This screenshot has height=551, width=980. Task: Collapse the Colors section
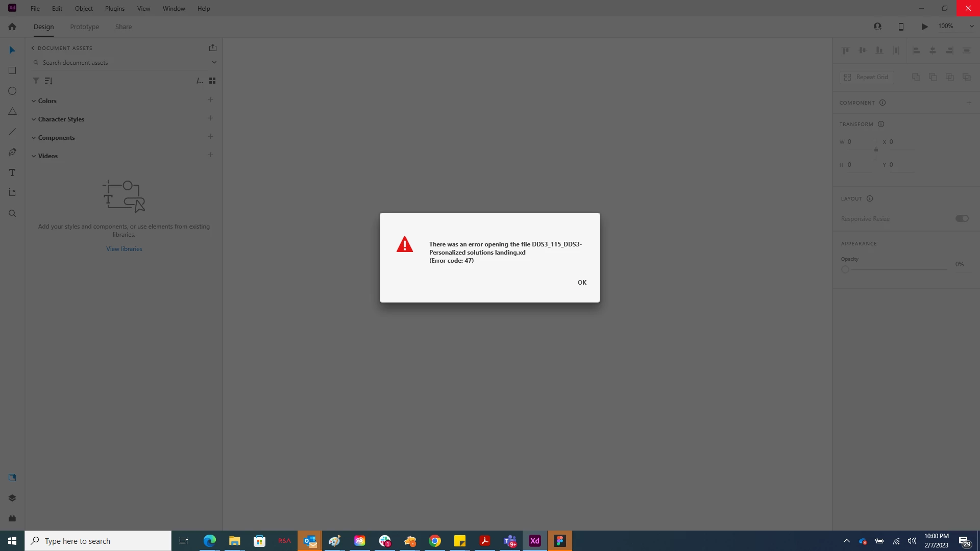34,101
